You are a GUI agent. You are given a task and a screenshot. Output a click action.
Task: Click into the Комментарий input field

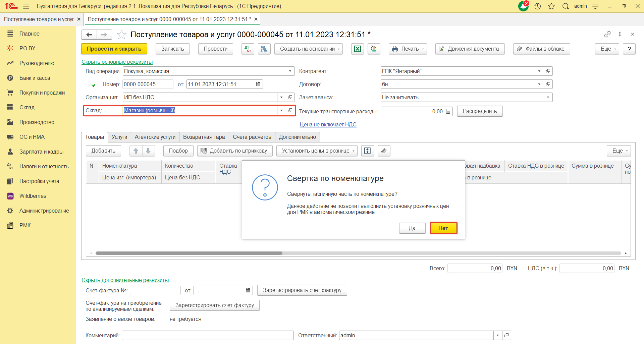(208, 335)
